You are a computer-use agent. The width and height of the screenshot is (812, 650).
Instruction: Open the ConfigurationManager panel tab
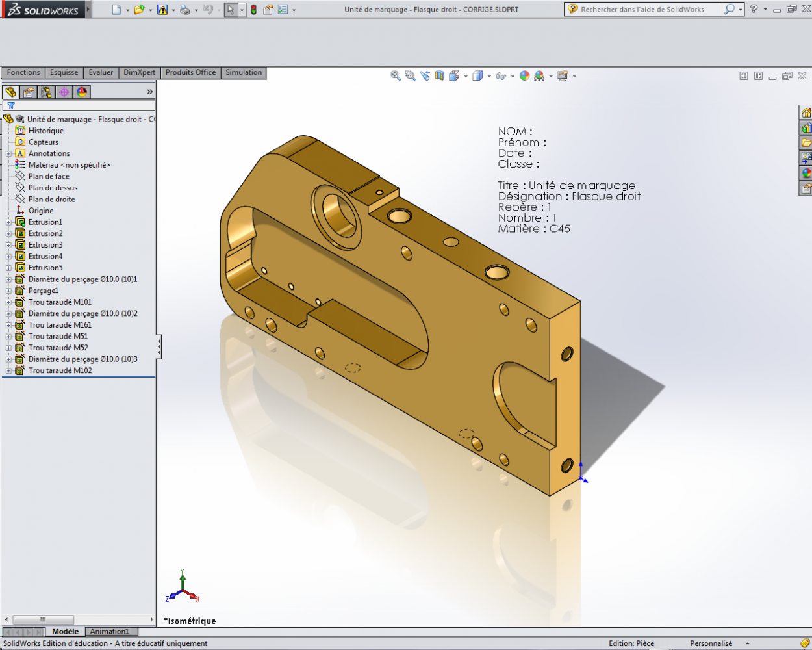46,92
